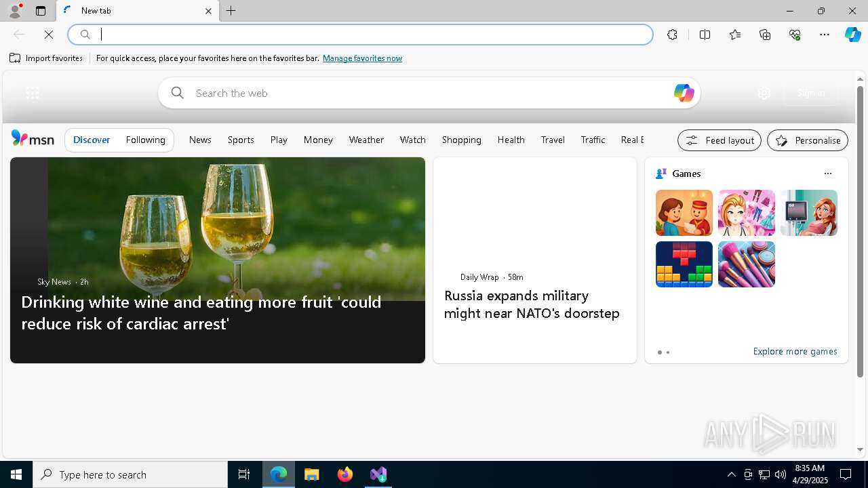Click the address bar field
The height and width of the screenshot is (488, 868).
pos(361,35)
